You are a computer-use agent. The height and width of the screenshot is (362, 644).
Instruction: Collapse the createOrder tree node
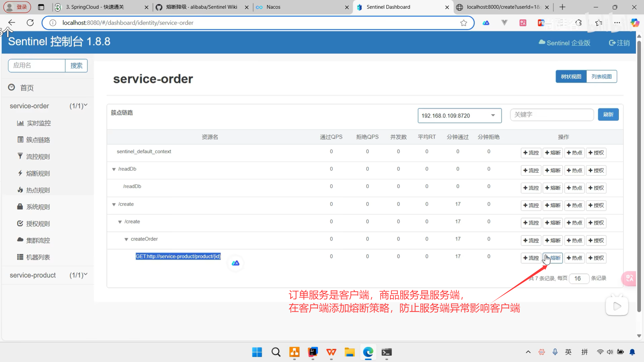(126, 239)
